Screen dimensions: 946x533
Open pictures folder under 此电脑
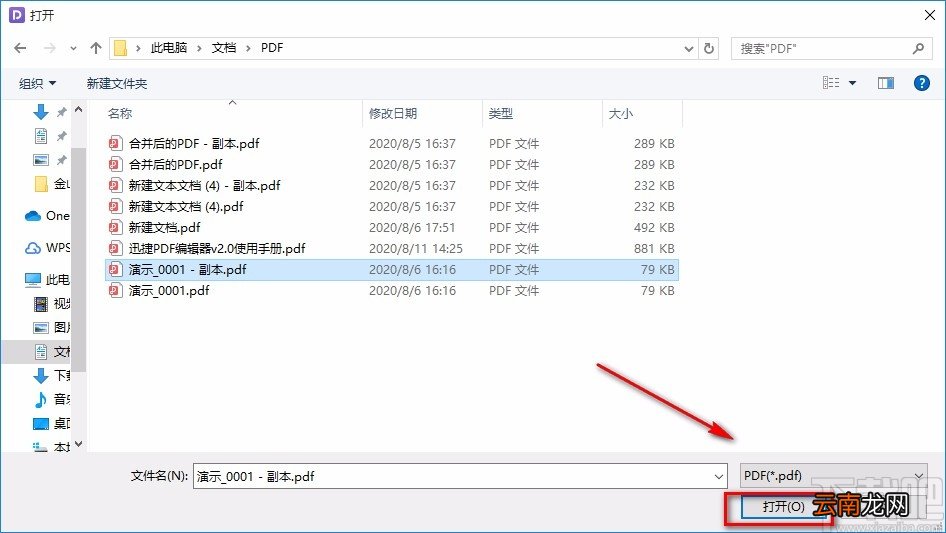point(52,327)
